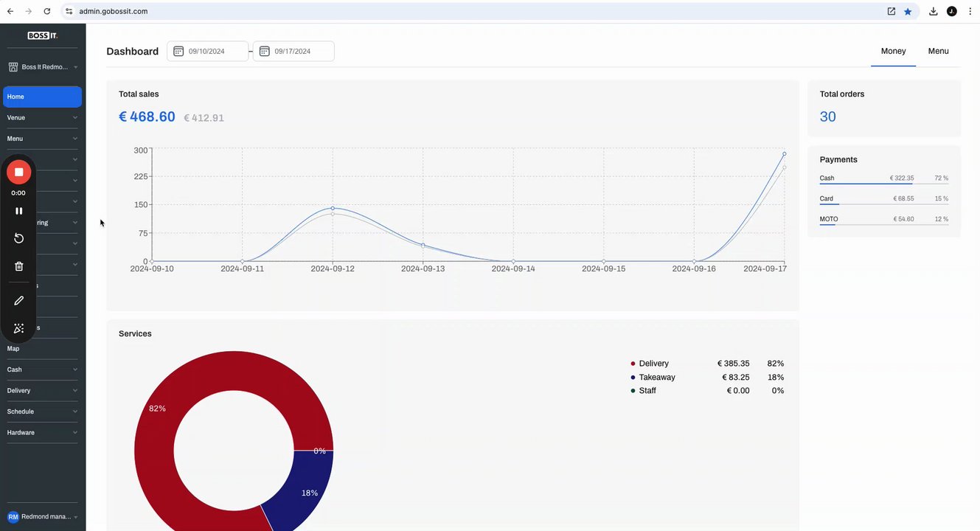Pause the recording in floating toolbar
This screenshot has width=980, height=531.
pos(18,211)
